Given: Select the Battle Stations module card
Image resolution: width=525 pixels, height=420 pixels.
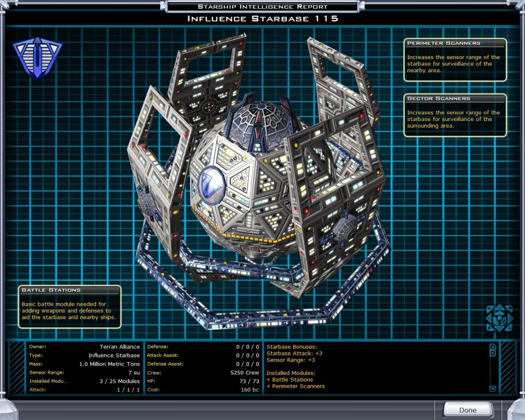Looking at the screenshot, I should click(70, 307).
